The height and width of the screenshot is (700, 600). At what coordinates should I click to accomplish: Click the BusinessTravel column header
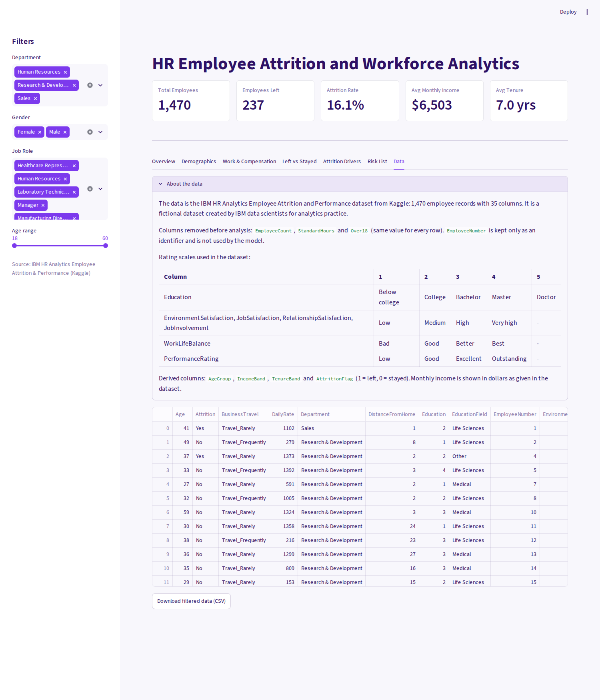tap(244, 414)
